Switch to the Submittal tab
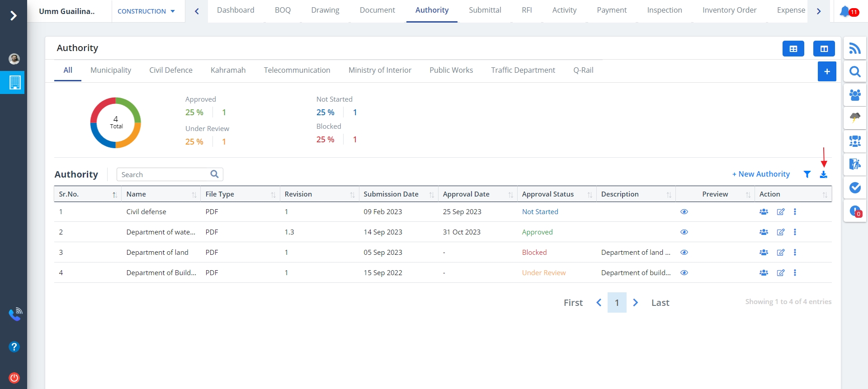 coord(485,10)
